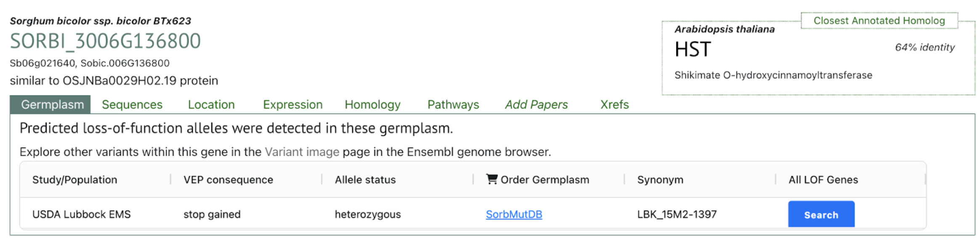Click the Add Papers tab
Image resolution: width=980 pixels, height=243 pixels.
536,105
